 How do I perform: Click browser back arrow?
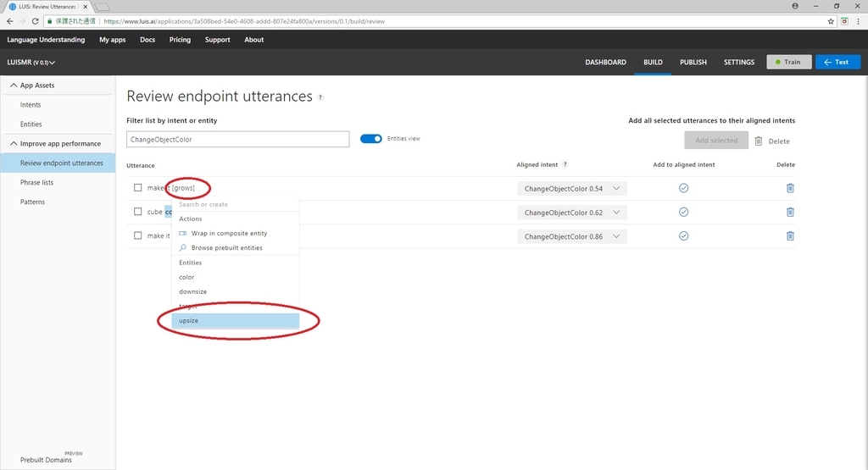(9, 21)
